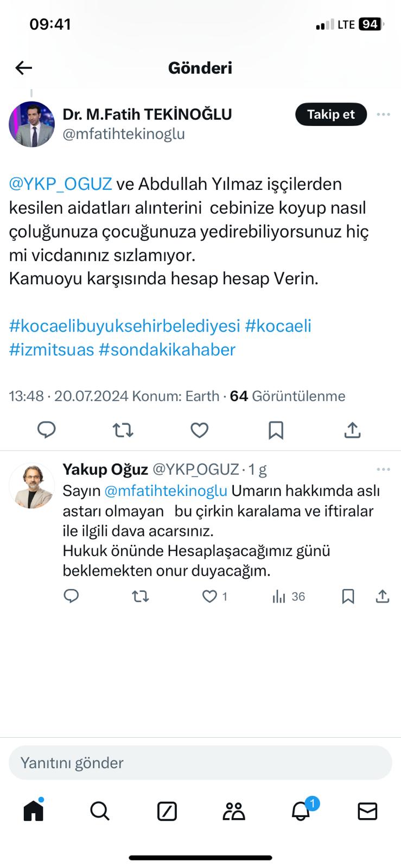Open the Search tab in the bottom bar
The image size is (401, 868).
[x=100, y=811]
